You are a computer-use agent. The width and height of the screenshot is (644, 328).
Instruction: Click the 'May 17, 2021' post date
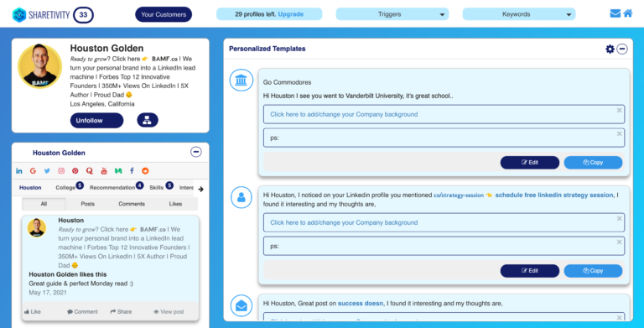coord(48,293)
